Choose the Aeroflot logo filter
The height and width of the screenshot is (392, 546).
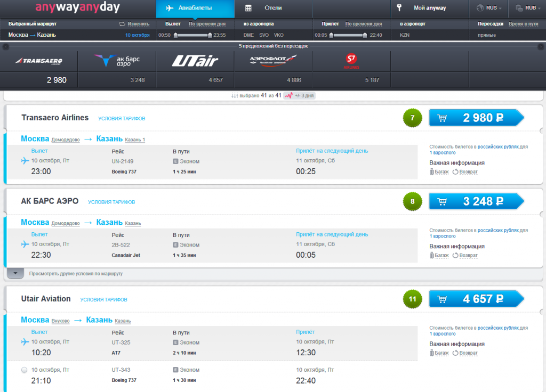pos(272,60)
